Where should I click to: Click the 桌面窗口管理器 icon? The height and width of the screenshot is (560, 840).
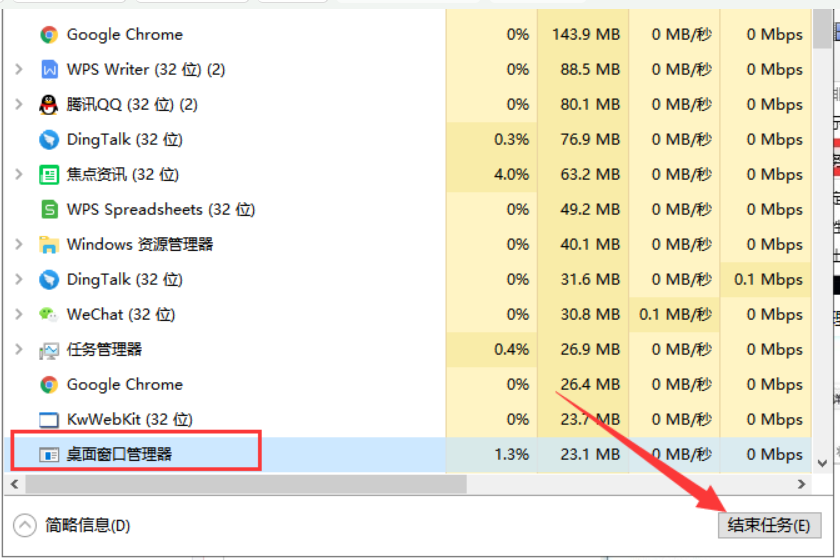coord(49,455)
